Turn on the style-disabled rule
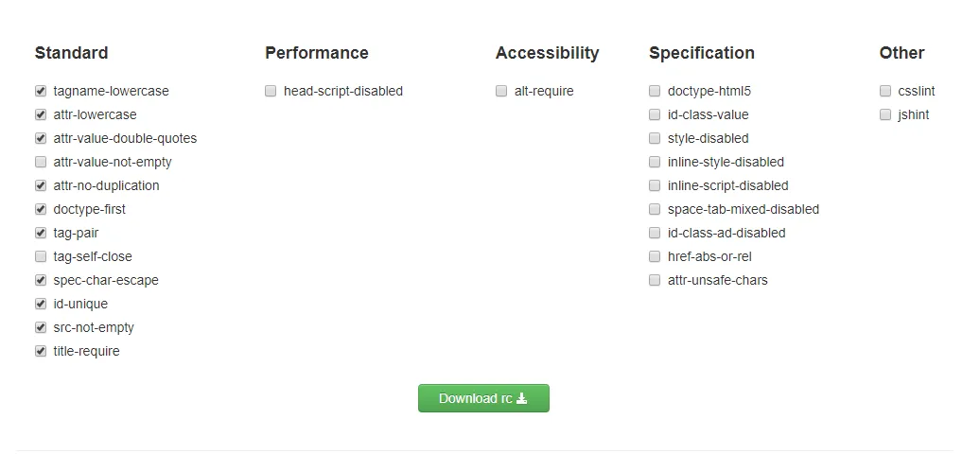 [655, 138]
